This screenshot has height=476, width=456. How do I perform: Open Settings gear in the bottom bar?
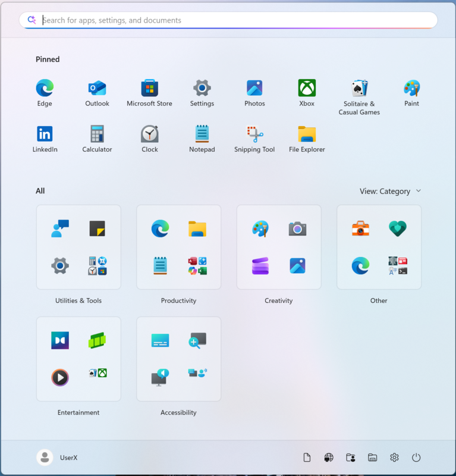(394, 458)
